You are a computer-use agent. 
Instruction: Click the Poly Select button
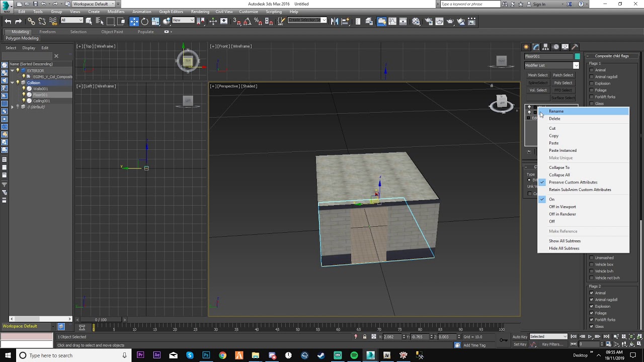563,83
